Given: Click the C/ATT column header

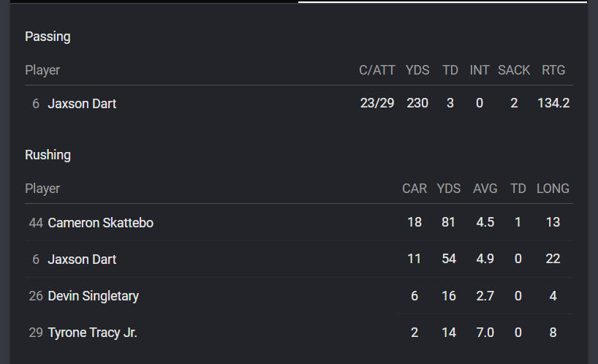Looking at the screenshot, I should pyautogui.click(x=376, y=70).
